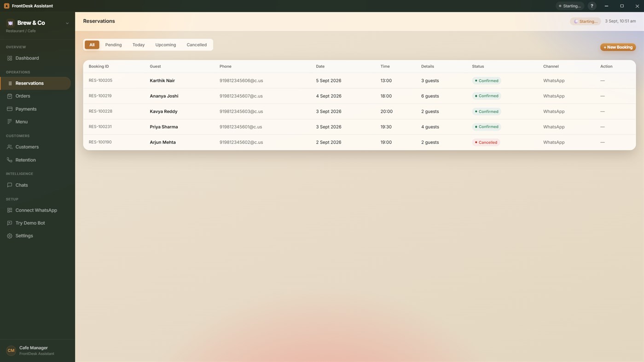This screenshot has width=644, height=362.
Task: Expand the Brew & Co business switcher chevron
Action: point(67,23)
